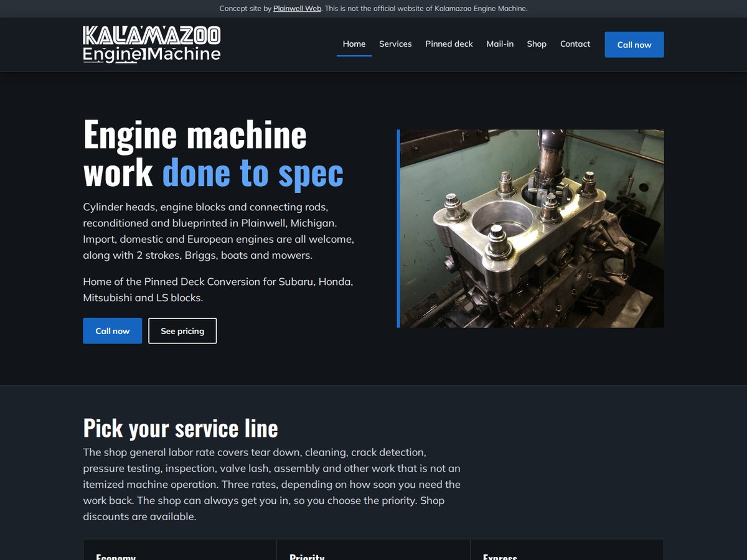The image size is (747, 560).
Task: Click the header Call now button
Action: 634,45
